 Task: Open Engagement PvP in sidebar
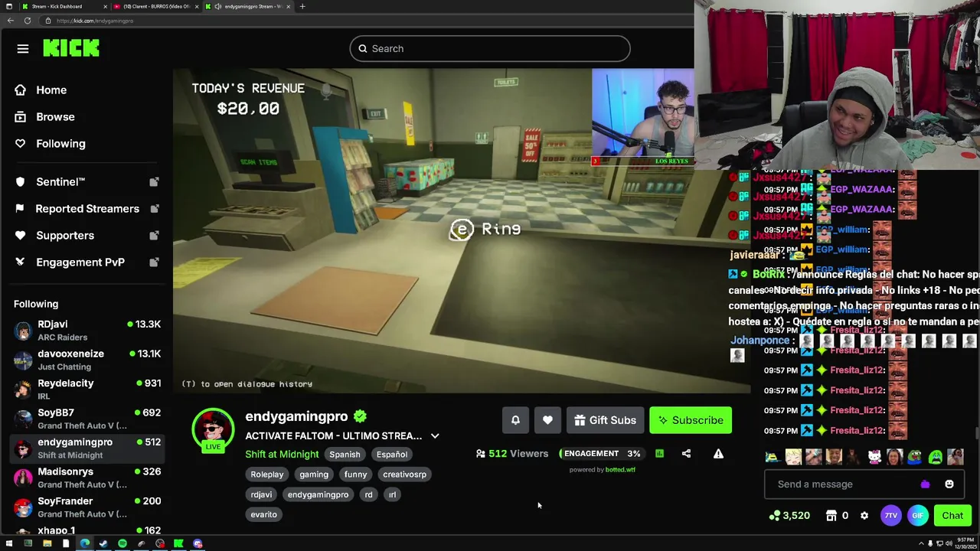click(80, 262)
